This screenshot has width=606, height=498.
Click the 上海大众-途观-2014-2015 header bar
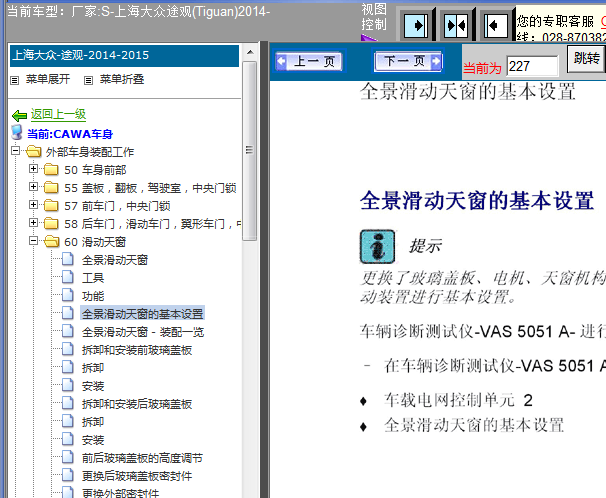tap(124, 56)
